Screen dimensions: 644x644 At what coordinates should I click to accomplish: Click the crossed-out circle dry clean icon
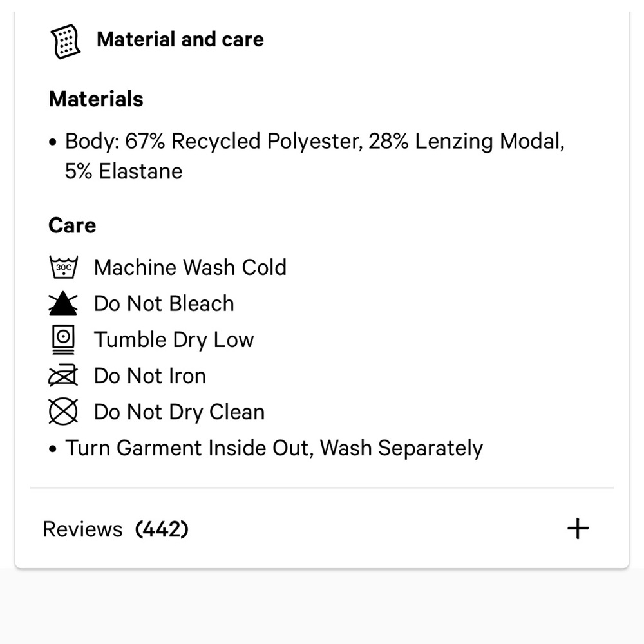pyautogui.click(x=63, y=412)
